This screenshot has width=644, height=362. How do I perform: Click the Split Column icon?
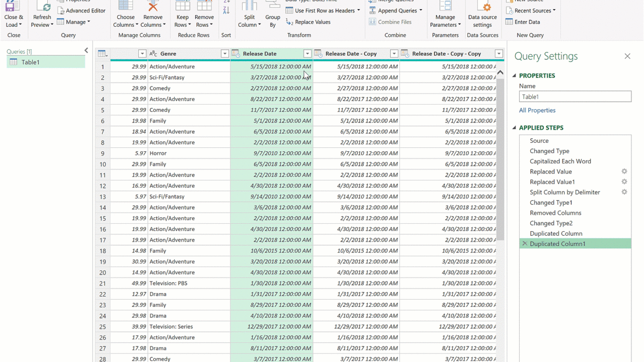250,7
